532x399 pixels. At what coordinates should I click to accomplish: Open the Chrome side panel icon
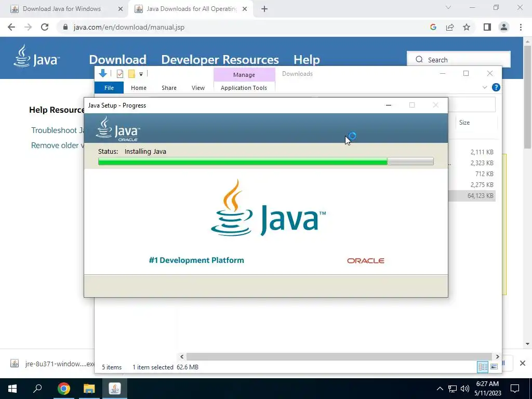487,27
